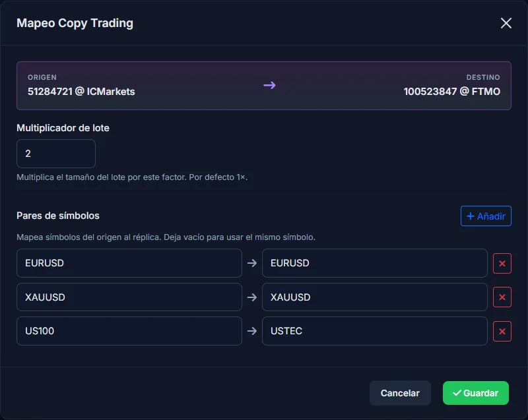
Task: Click the arrow between XAUUSD fields
Action: tap(252, 297)
